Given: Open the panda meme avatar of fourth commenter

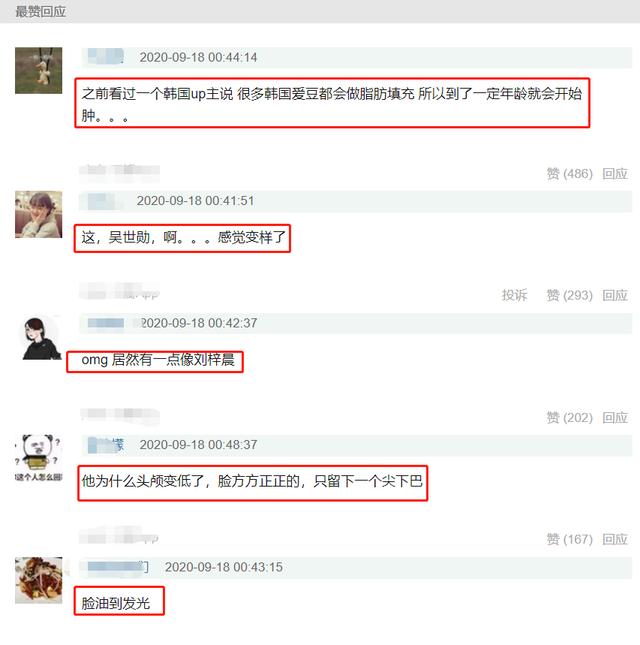Looking at the screenshot, I should coord(39,458).
